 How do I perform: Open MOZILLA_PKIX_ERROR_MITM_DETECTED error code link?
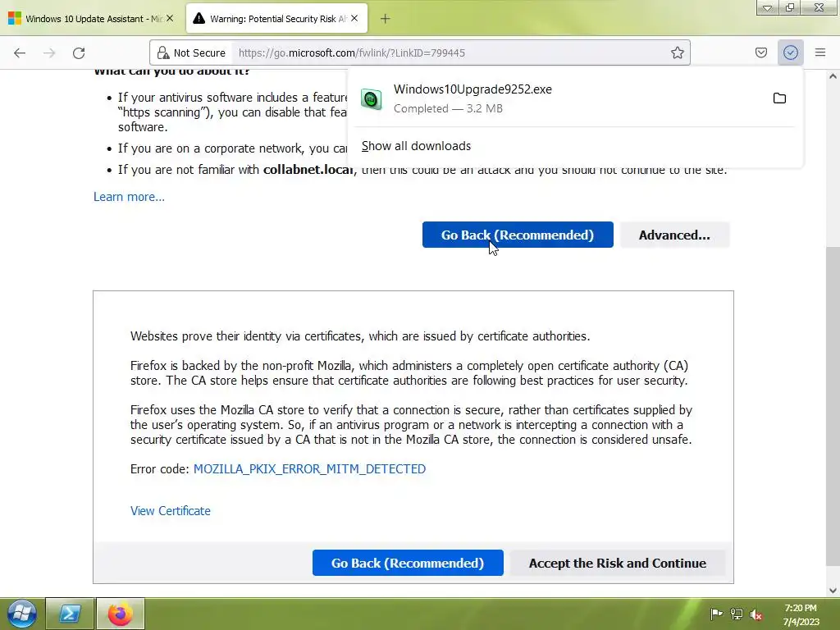309,468
